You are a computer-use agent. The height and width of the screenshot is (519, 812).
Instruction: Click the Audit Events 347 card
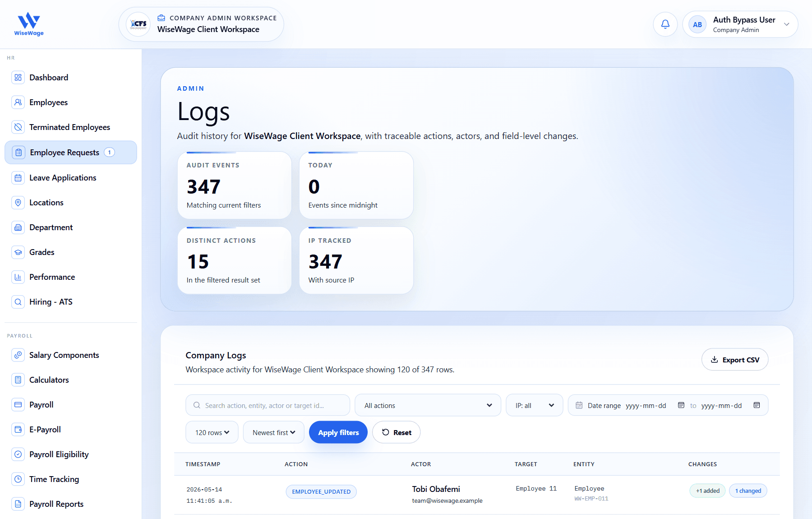235,185
